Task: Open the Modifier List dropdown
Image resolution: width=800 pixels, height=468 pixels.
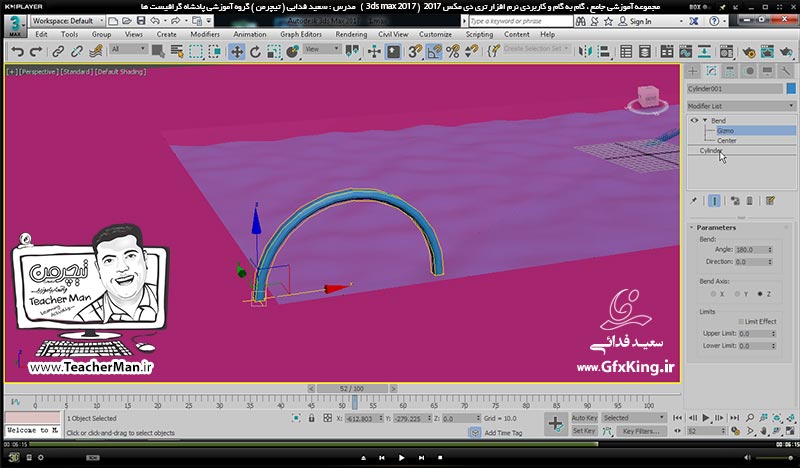Action: [x=741, y=106]
